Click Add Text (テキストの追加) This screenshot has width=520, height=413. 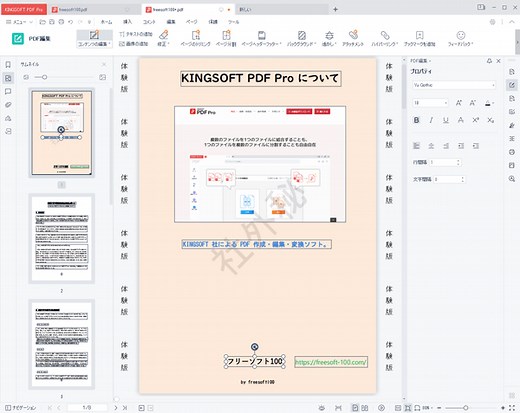pyautogui.click(x=135, y=34)
